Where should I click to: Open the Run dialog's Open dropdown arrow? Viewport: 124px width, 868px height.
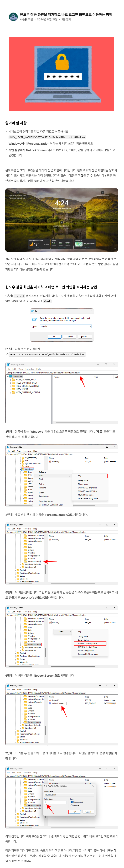point(90,326)
